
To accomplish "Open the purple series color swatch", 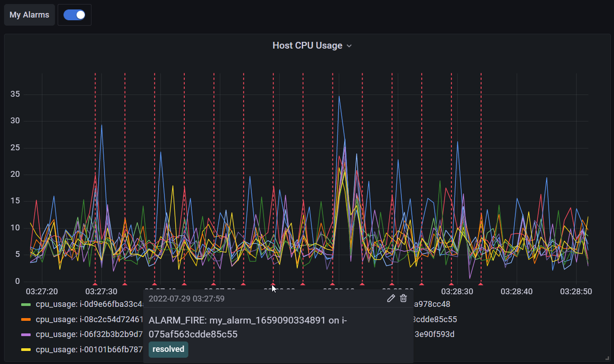I will coord(26,335).
